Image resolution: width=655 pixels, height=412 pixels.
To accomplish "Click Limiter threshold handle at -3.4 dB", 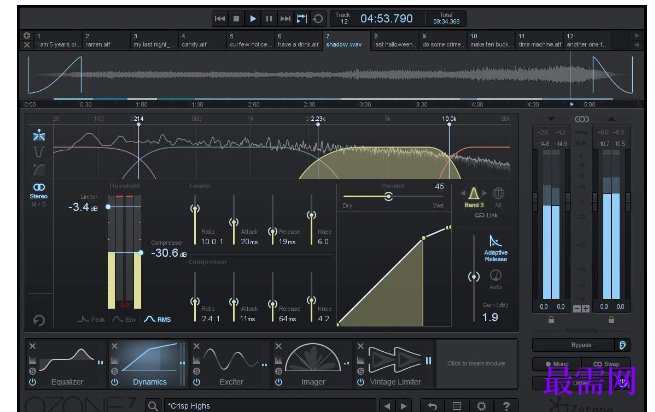I will (x=108, y=207).
